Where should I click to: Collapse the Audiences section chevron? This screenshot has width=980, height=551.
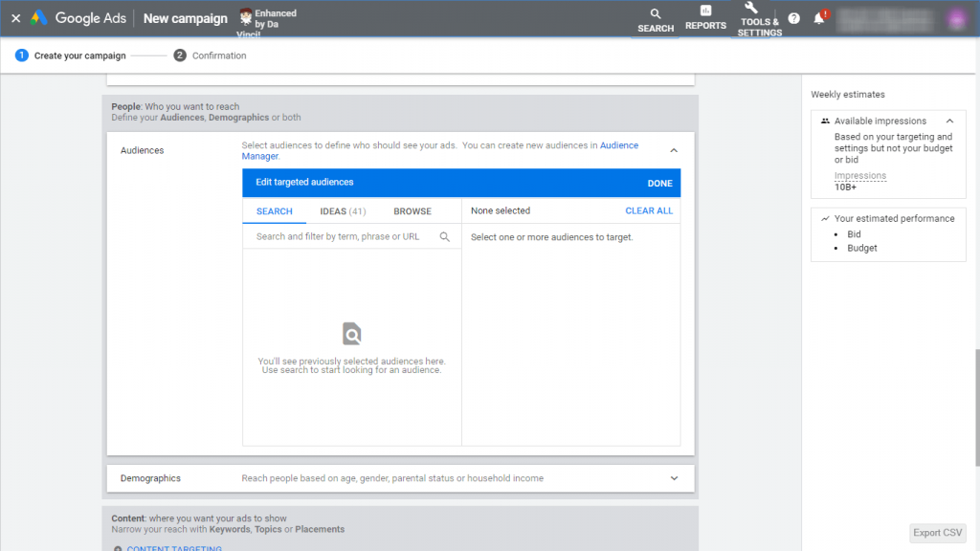pyautogui.click(x=674, y=150)
